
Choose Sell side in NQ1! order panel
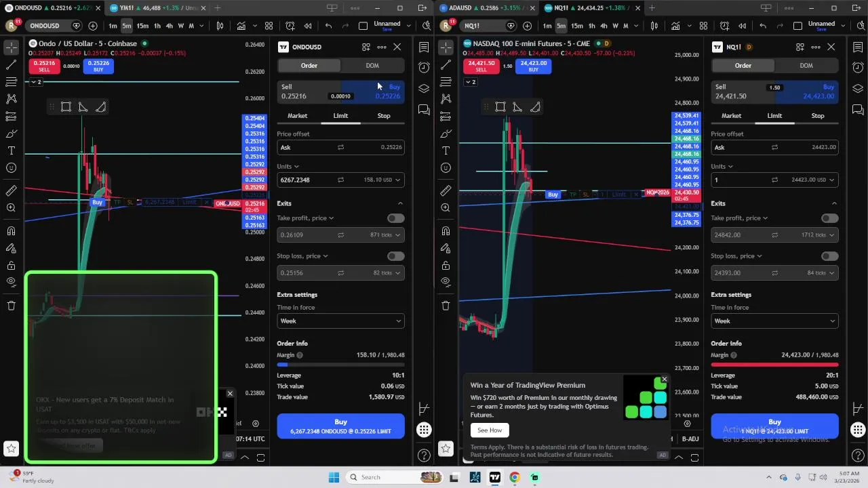(x=742, y=91)
